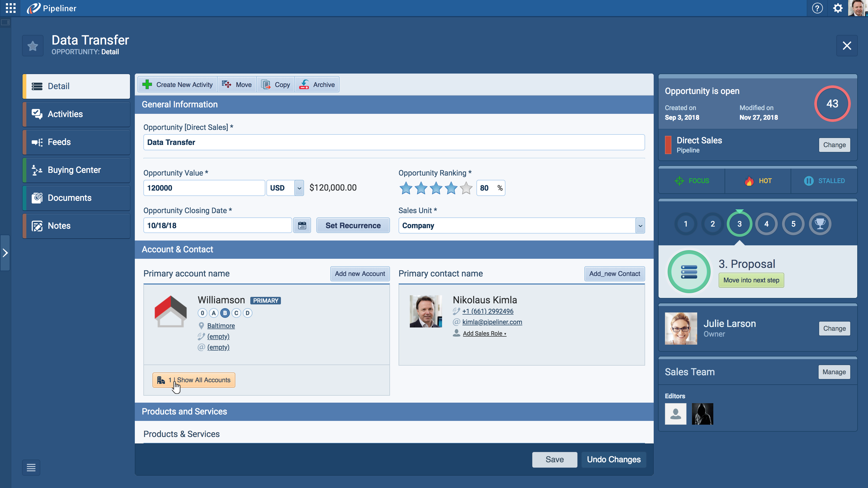The width and height of the screenshot is (868, 488).
Task: Click the app grid launcher icon
Action: 10,8
